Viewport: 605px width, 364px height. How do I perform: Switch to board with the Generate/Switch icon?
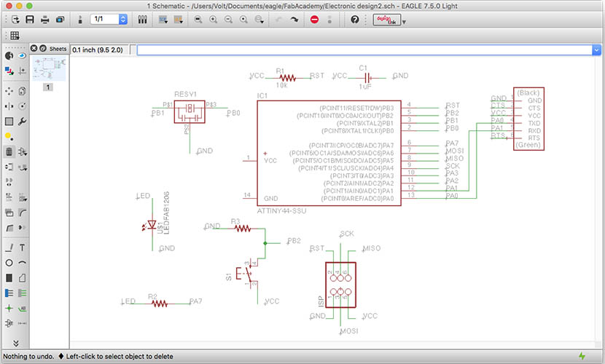pyautogui.click(x=80, y=19)
